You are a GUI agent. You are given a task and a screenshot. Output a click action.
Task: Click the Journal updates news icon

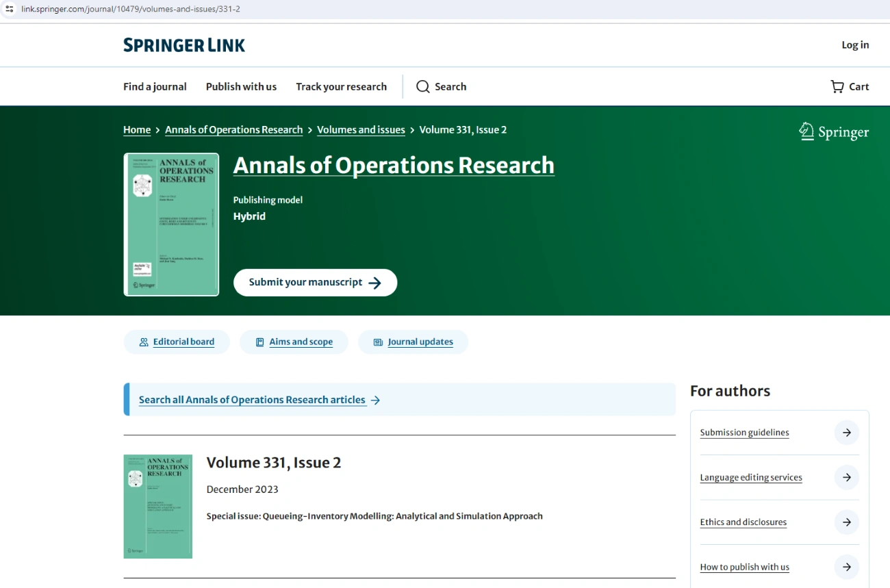[378, 342]
